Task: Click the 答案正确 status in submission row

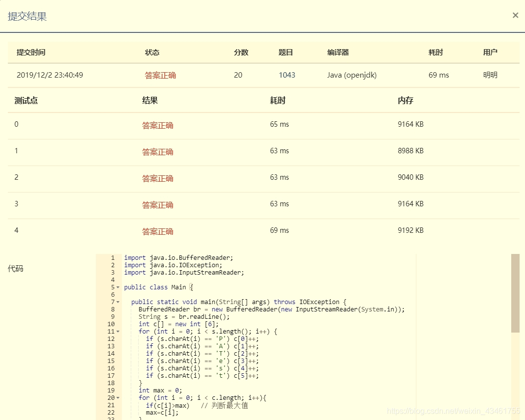Action: coord(160,75)
